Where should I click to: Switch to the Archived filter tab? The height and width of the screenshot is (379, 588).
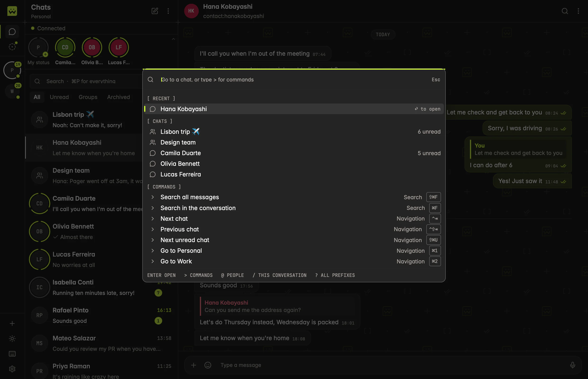pyautogui.click(x=119, y=97)
